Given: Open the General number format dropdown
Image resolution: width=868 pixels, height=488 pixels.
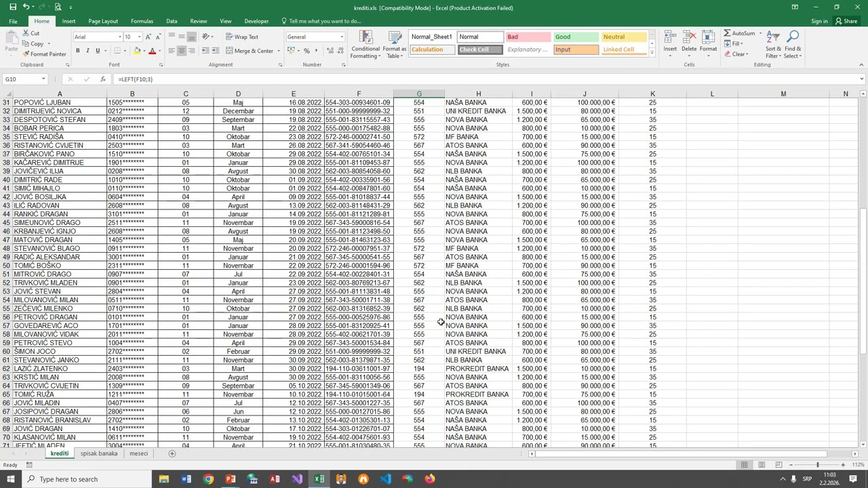Looking at the screenshot, I should tap(341, 37).
